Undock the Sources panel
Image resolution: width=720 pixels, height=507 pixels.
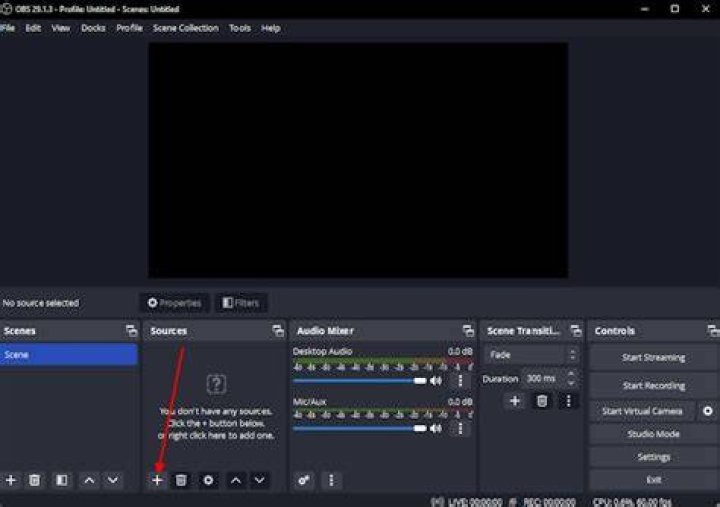pyautogui.click(x=278, y=331)
